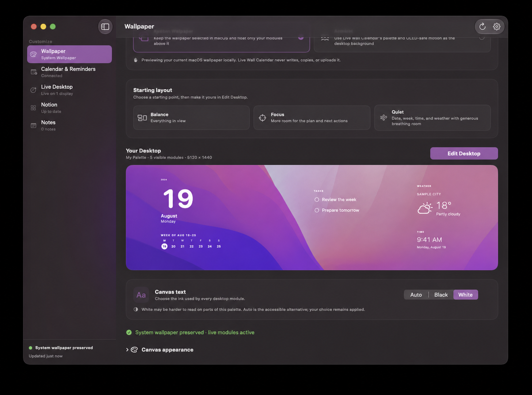The height and width of the screenshot is (395, 532).
Task: Choose the Balance starting layout
Action: click(191, 118)
